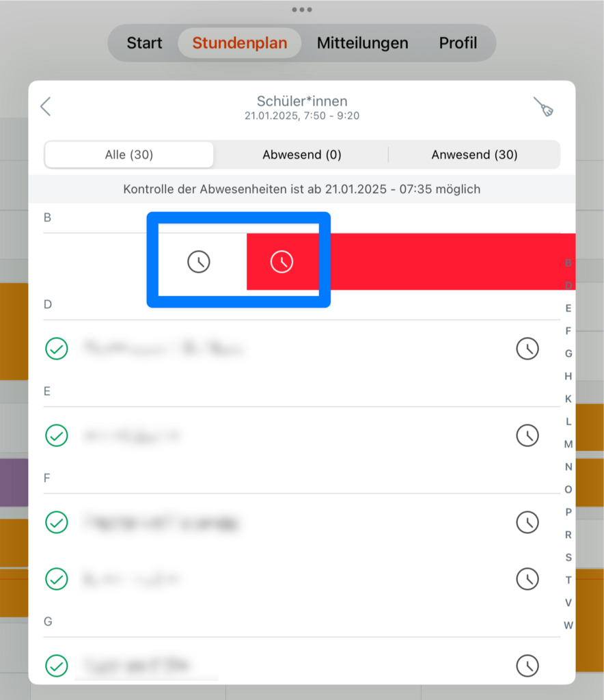Tap the white clock icon in blue box
Image resolution: width=604 pixels, height=700 pixels.
point(199,262)
